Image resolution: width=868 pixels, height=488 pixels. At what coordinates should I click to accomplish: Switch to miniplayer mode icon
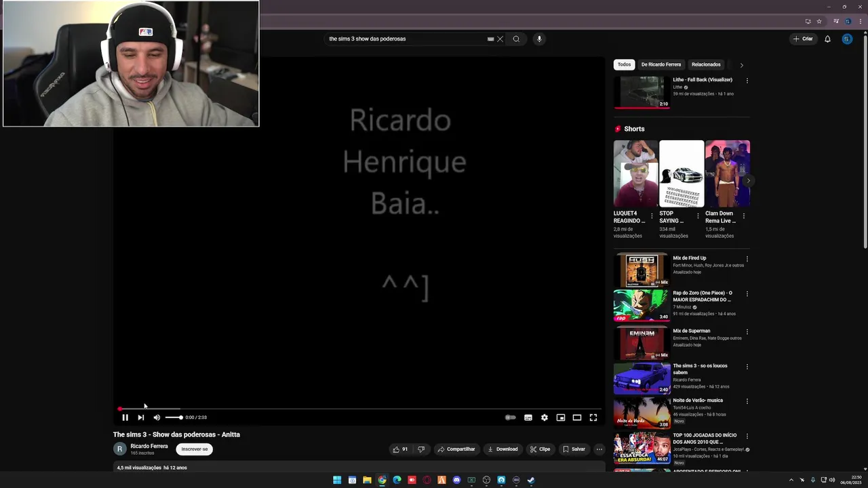pyautogui.click(x=561, y=418)
